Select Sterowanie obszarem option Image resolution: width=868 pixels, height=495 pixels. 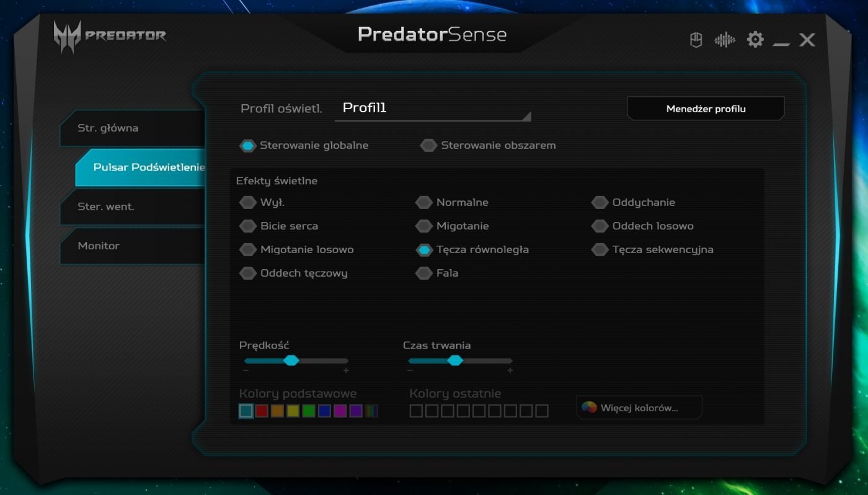coord(489,146)
